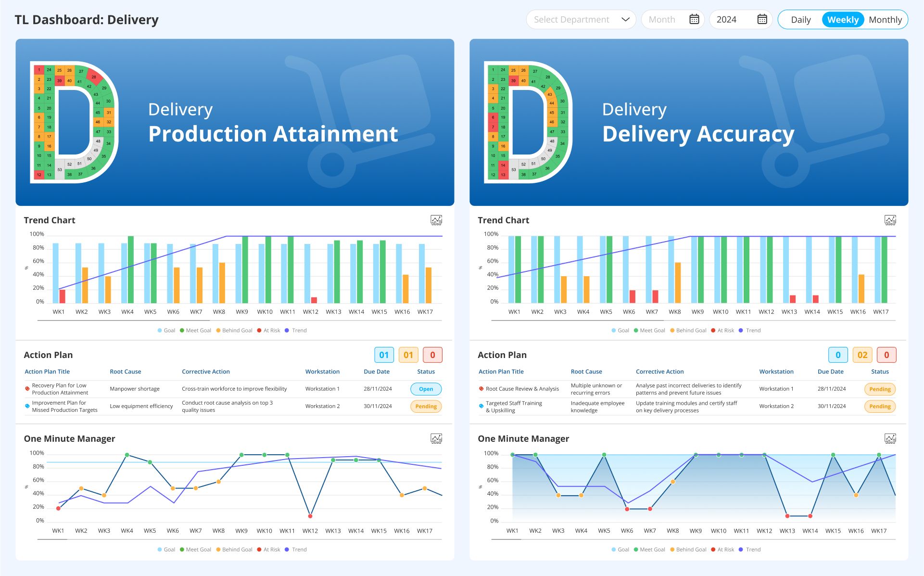
Task: Open chart settings for Production Attainment One Minute Manager
Action: (436, 439)
